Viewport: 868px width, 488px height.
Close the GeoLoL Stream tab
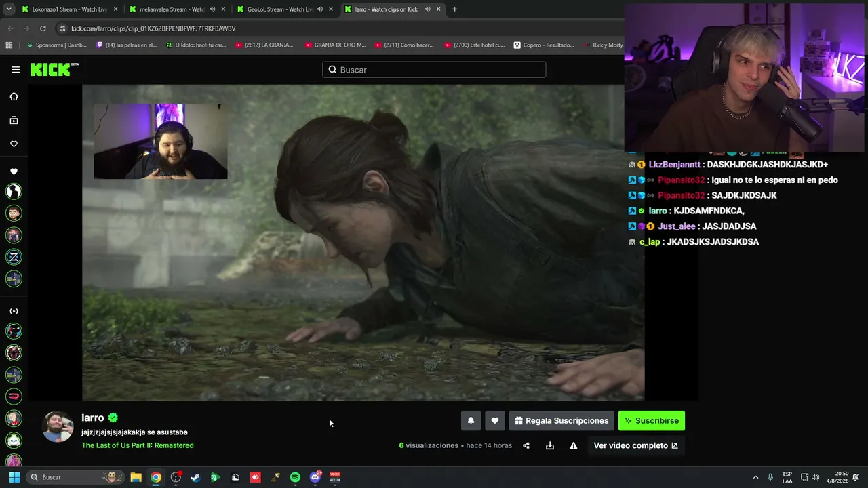pos(330,9)
